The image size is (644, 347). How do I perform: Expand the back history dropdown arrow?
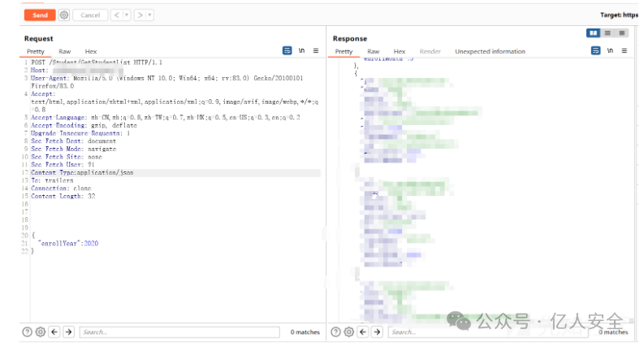[x=125, y=15]
